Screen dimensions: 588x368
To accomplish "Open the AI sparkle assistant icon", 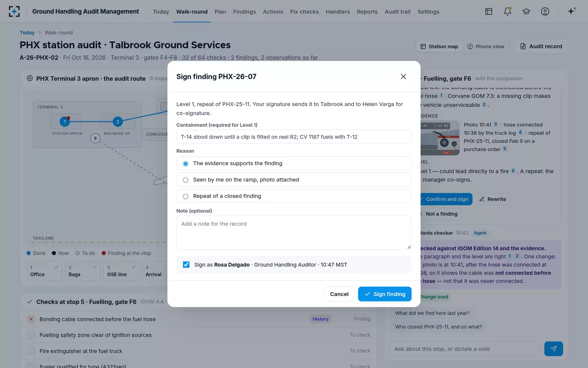I will (x=572, y=11).
